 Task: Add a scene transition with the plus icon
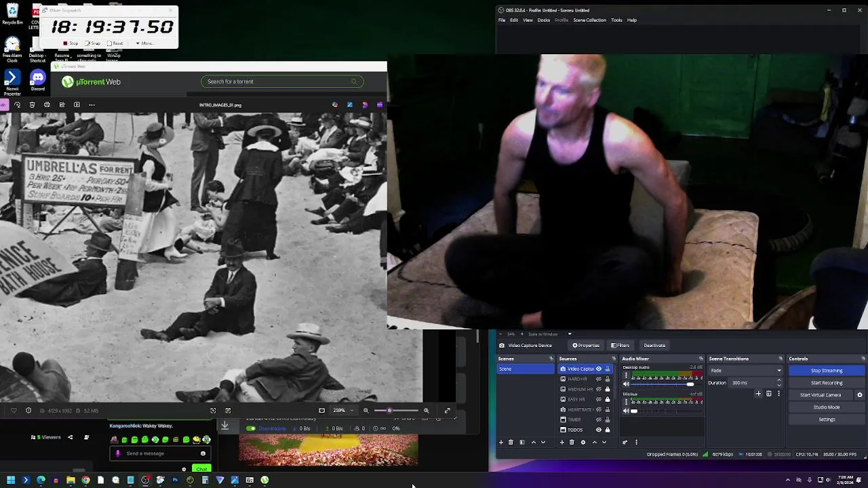(758, 393)
